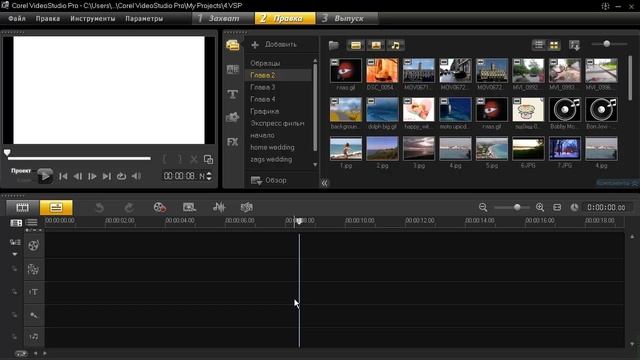This screenshot has height=360, width=640.
Task: Toggle show audio files filter in library
Action: click(396, 45)
